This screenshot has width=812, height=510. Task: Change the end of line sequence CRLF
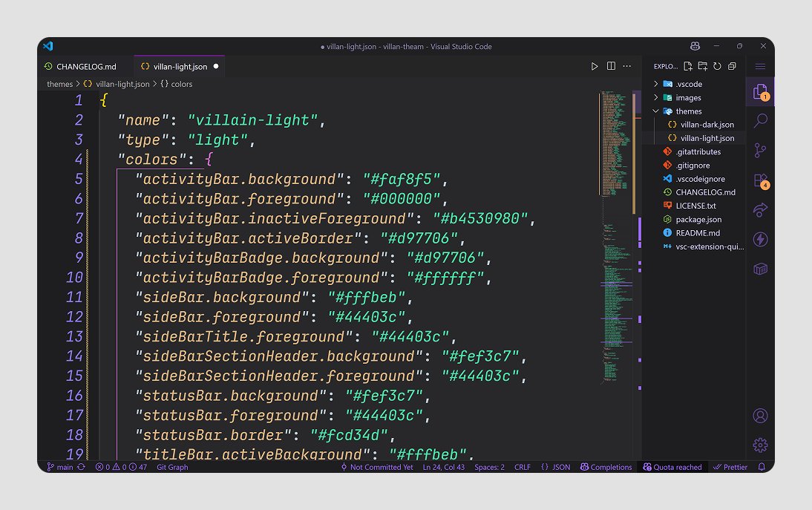522,467
